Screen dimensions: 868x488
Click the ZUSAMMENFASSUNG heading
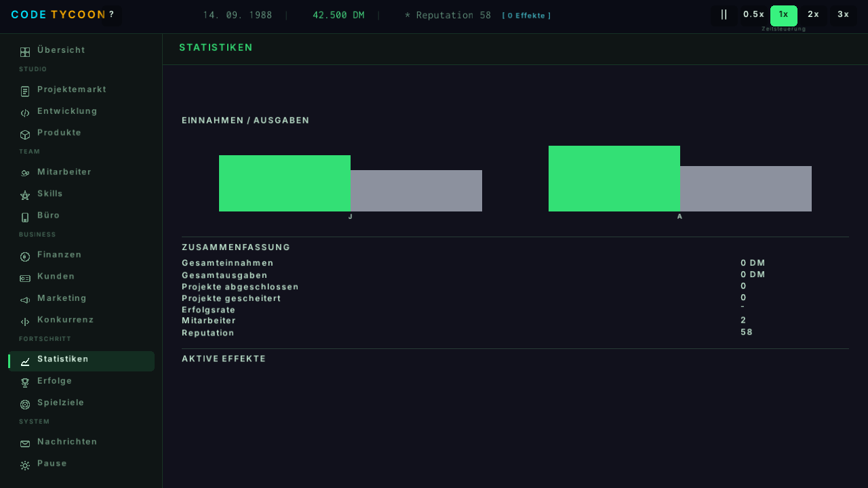(236, 247)
